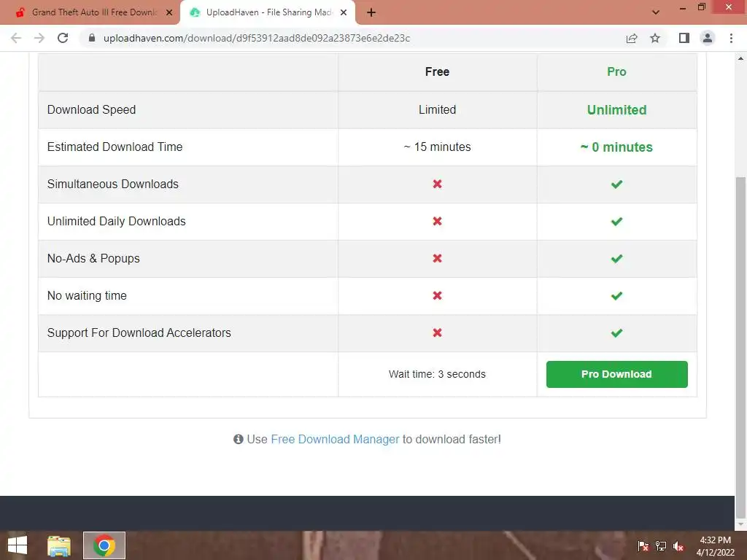Click the Wait time: 3 seconds text
The width and height of the screenshot is (747, 560).
coord(438,374)
